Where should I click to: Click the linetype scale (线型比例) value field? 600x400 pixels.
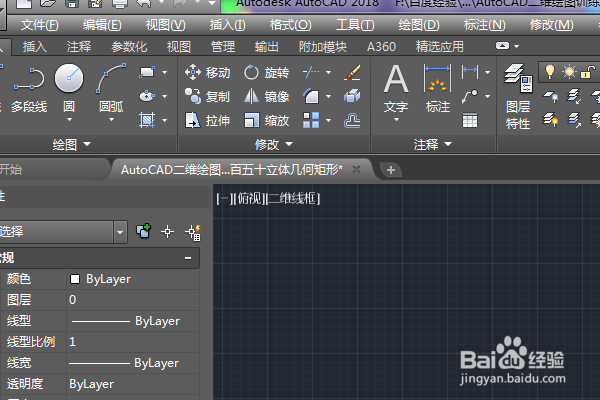[132, 341]
